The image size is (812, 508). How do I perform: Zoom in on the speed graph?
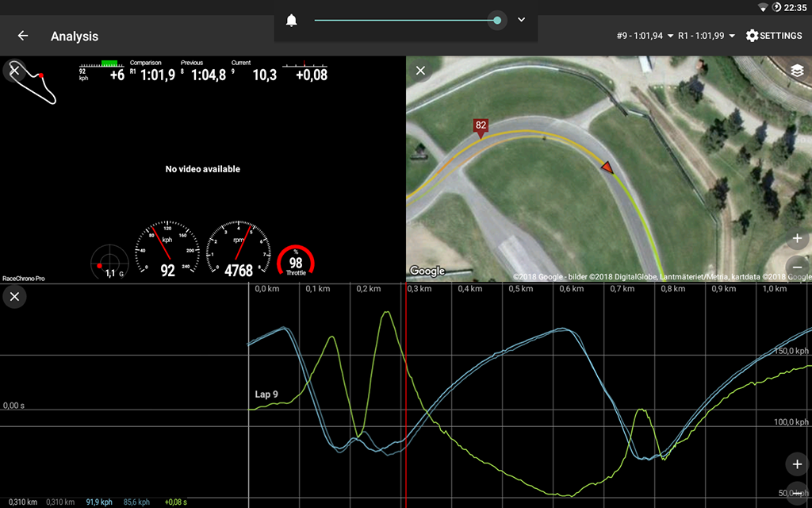coord(797,464)
